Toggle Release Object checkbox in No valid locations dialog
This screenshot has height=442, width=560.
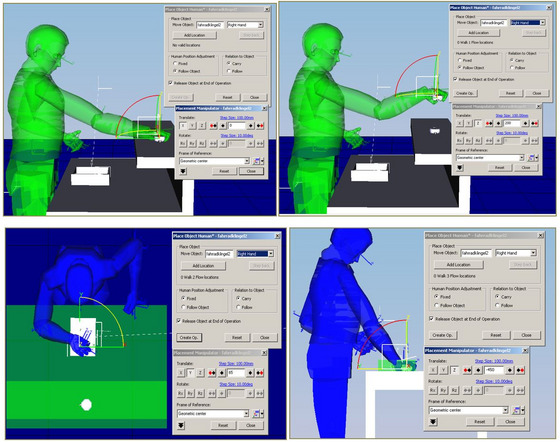(170, 83)
